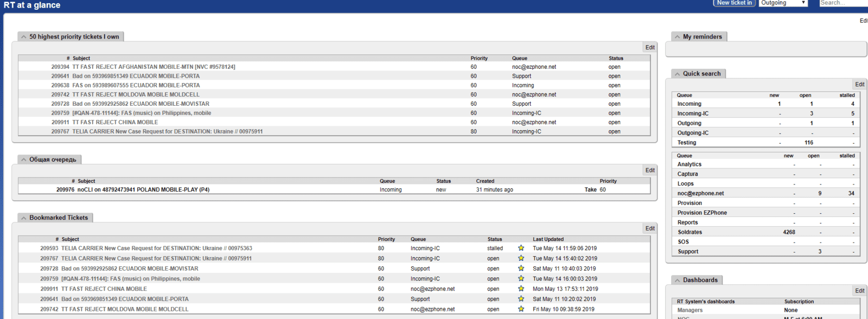Click the New ticket in button
The height and width of the screenshot is (319, 868).
734,3
